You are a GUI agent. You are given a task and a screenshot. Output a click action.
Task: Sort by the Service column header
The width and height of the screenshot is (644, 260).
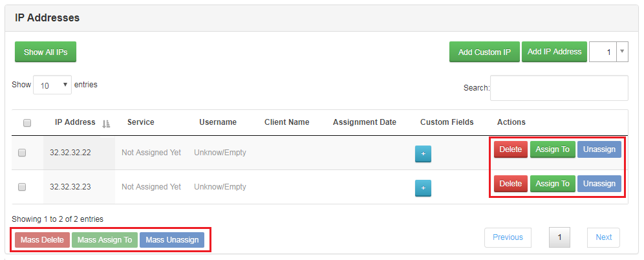141,122
